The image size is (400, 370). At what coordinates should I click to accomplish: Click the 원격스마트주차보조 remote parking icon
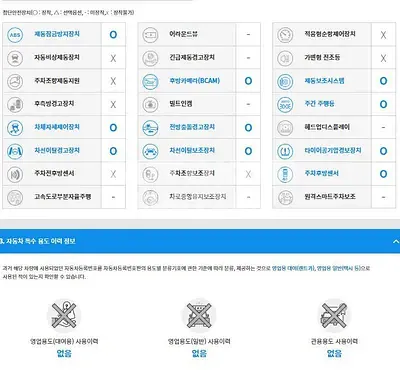pos(285,197)
